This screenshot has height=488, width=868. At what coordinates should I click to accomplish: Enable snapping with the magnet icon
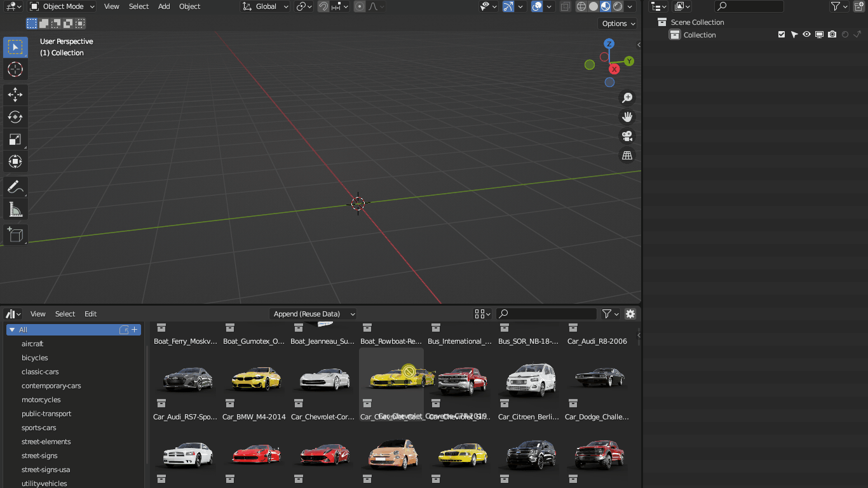323,6
